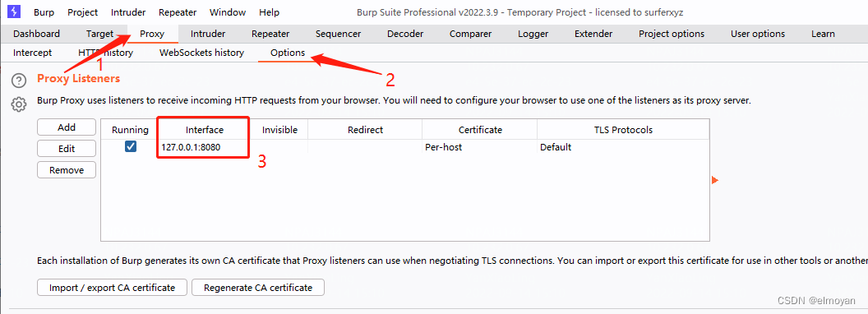This screenshot has width=868, height=314.
Task: Click Regenerate CA certificate button
Action: [x=258, y=288]
